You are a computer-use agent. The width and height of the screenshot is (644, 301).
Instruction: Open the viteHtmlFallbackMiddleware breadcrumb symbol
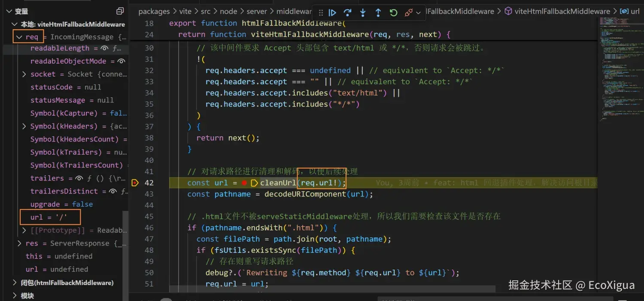tap(562, 12)
